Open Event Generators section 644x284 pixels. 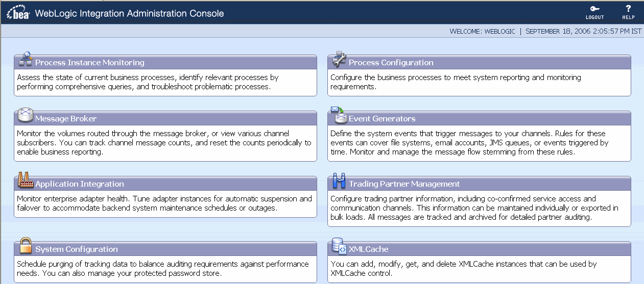click(x=382, y=118)
